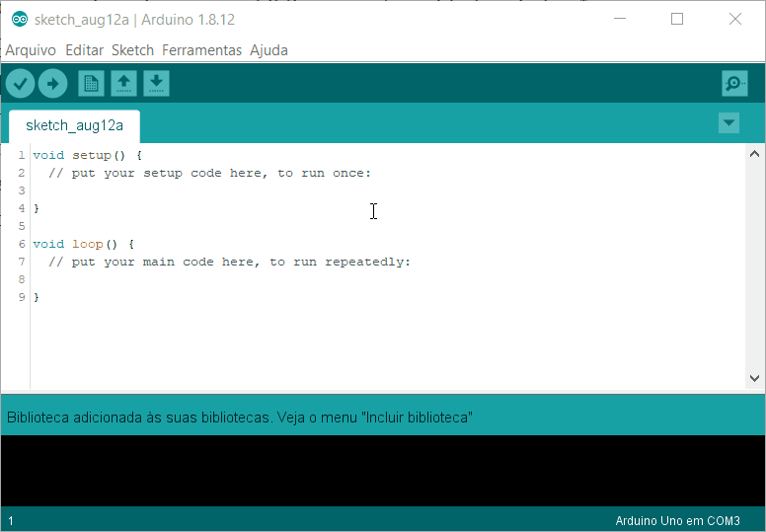Open the Ferramentas menu

point(201,50)
